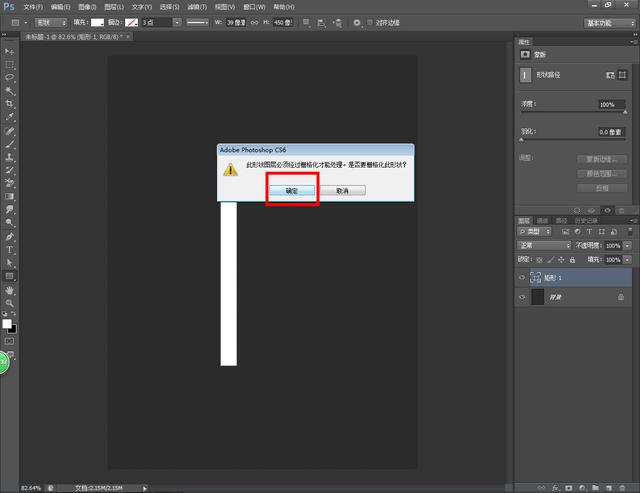The width and height of the screenshot is (640, 493).
Task: Open the fill color swatch
Action: 98,21
